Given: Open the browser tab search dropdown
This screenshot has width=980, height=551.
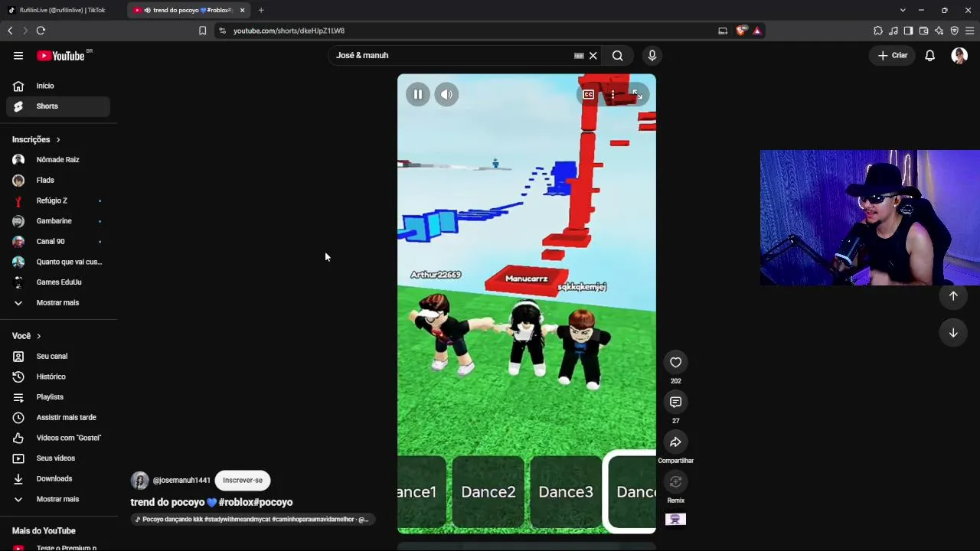Looking at the screenshot, I should tap(903, 10).
